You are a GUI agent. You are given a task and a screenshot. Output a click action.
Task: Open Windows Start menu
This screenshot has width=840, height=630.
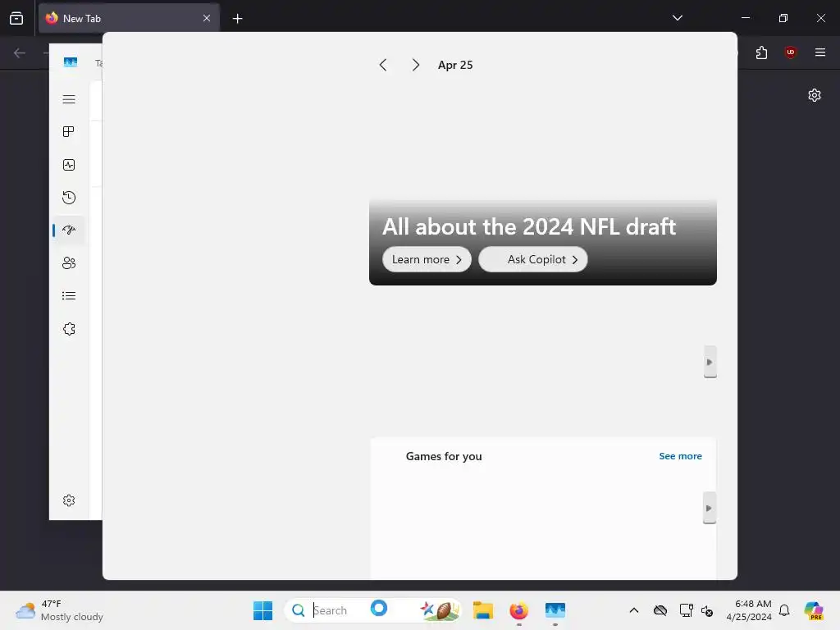pos(262,610)
